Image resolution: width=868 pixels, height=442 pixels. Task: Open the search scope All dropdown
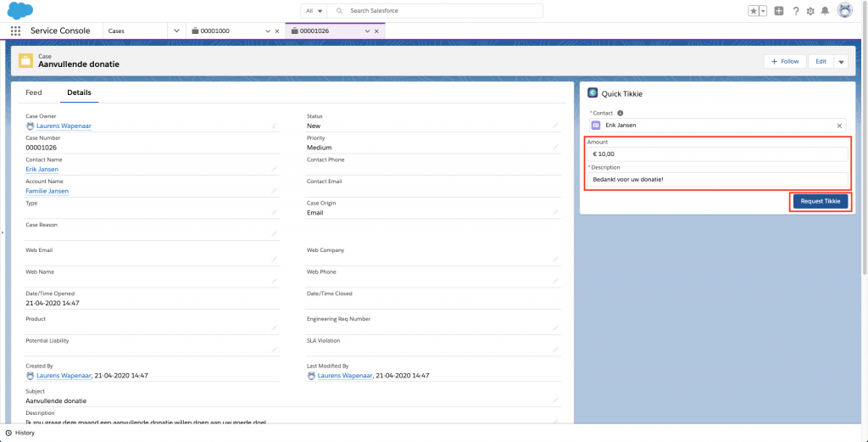[x=314, y=11]
